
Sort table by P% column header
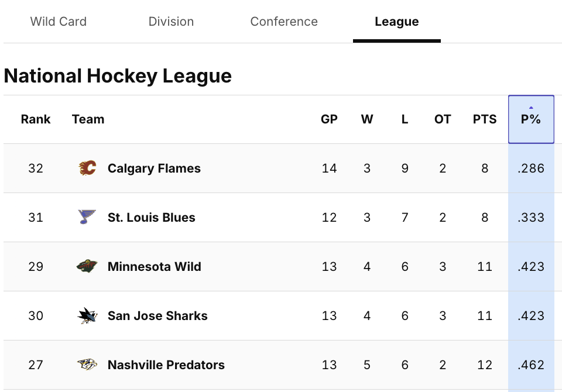(x=531, y=119)
